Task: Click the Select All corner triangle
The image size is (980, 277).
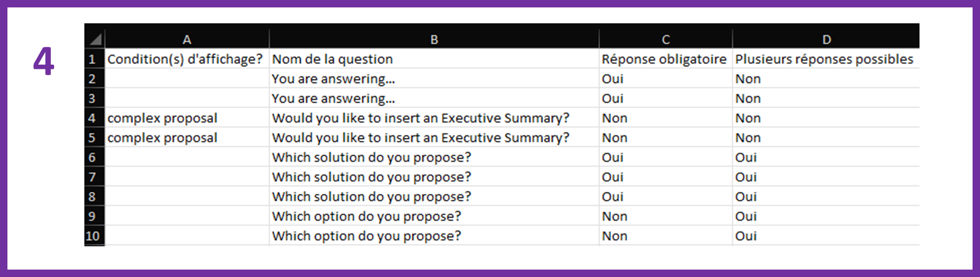Action: click(x=96, y=39)
